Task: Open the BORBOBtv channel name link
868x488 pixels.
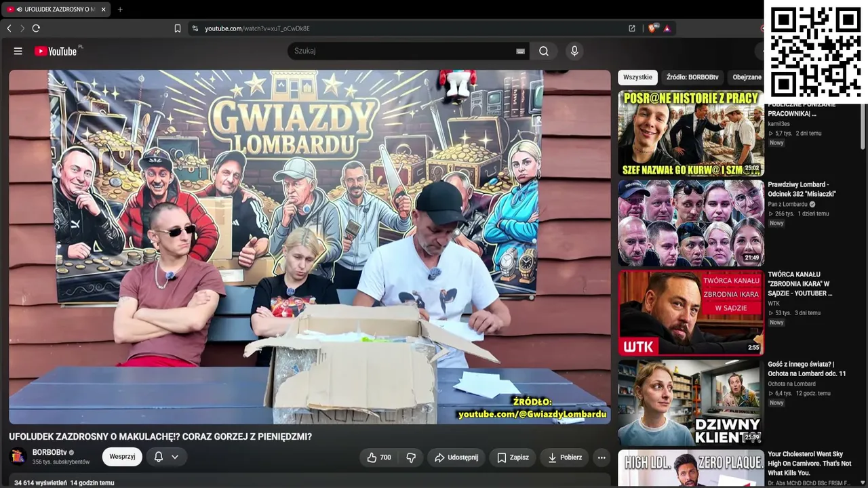Action: 50,452
